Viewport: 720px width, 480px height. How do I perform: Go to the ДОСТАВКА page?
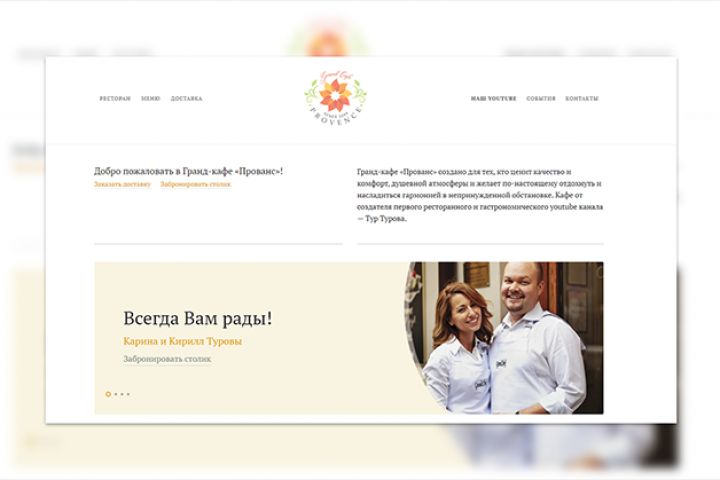click(x=186, y=99)
